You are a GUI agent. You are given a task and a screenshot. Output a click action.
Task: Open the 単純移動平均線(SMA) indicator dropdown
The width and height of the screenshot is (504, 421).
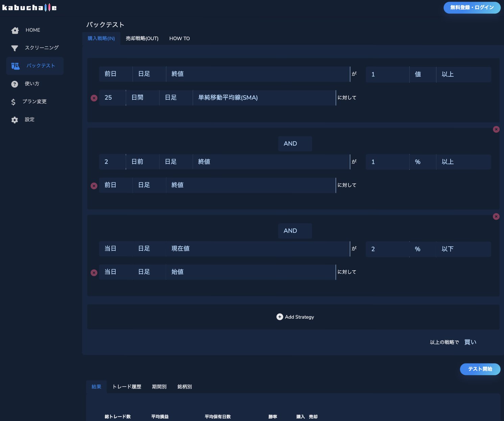264,98
